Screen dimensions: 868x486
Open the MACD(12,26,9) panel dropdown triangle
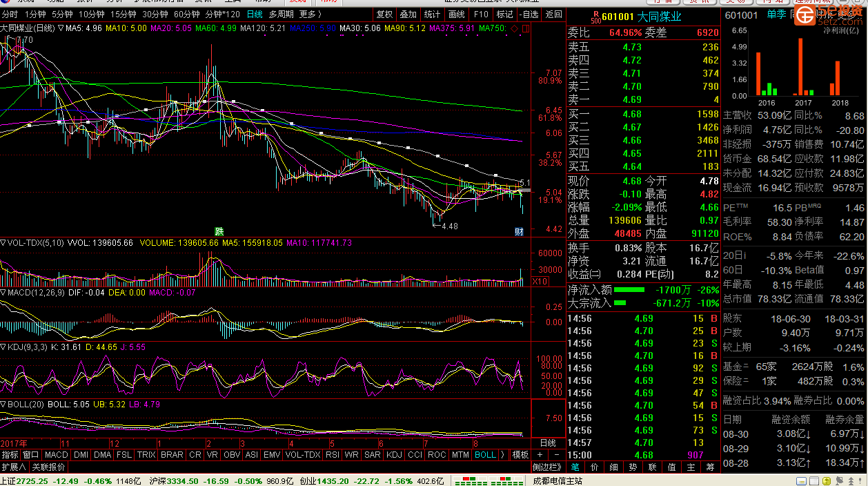(3, 293)
